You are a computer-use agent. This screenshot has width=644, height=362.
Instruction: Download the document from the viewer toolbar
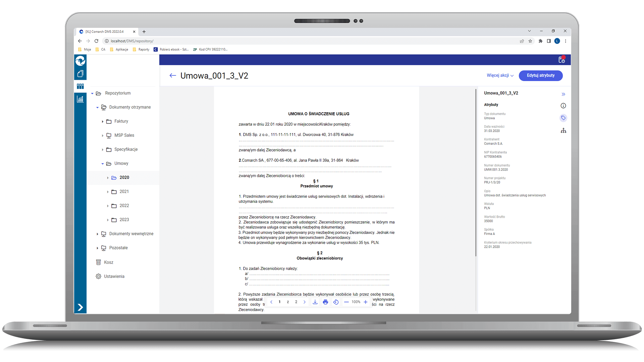(315, 302)
